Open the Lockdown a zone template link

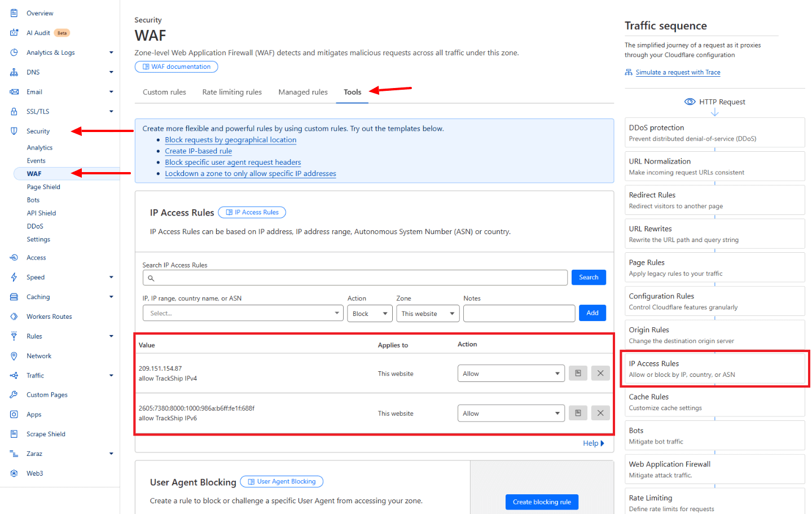[x=251, y=173]
